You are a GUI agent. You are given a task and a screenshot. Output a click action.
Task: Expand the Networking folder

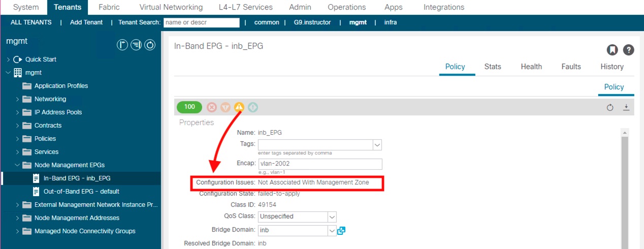[x=17, y=99]
